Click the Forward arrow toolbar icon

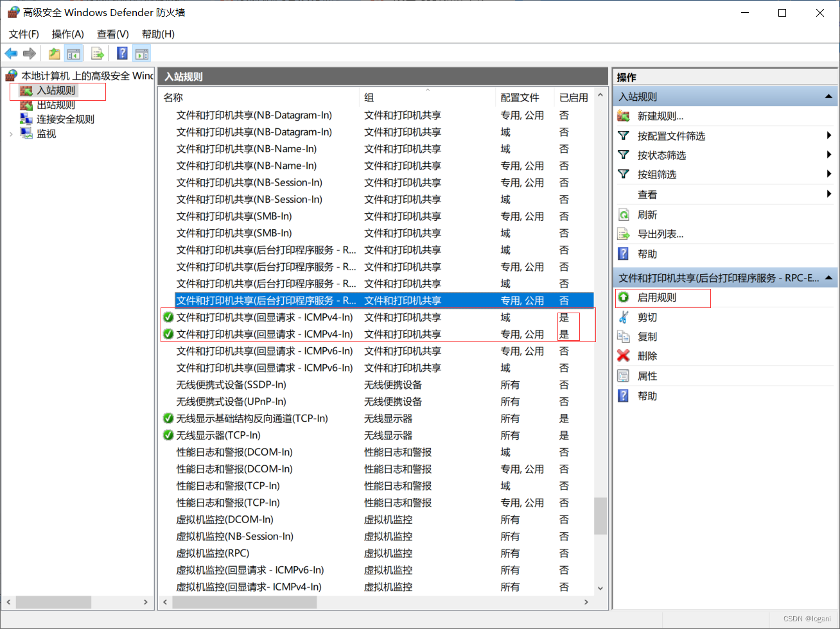pyautogui.click(x=29, y=54)
